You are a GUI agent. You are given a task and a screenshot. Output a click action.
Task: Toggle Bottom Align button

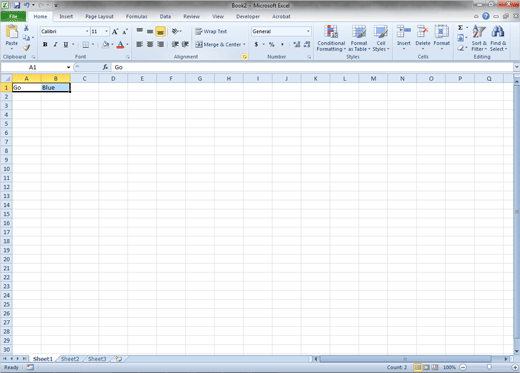point(160,31)
